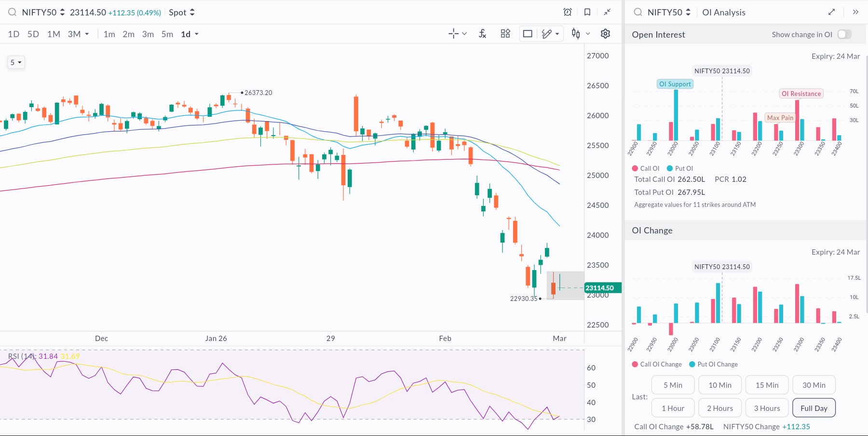Viewport: 868px width, 436px height.
Task: Open chart settings gear
Action: (x=605, y=34)
